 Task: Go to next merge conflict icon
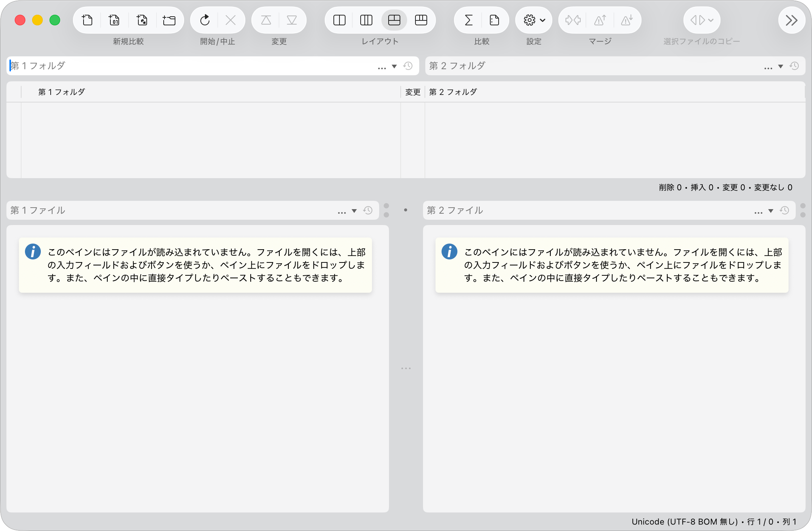[627, 20]
